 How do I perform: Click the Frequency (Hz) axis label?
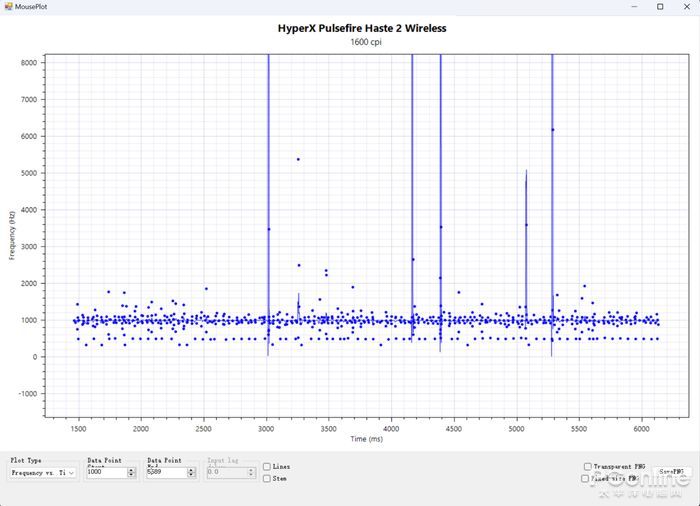click(x=12, y=235)
